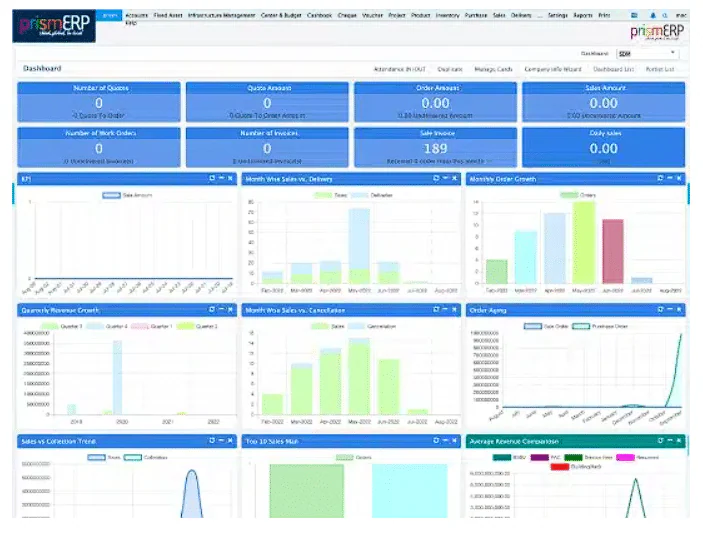Click the screen icon left of the bell
The image size is (703, 555).
(x=634, y=15)
